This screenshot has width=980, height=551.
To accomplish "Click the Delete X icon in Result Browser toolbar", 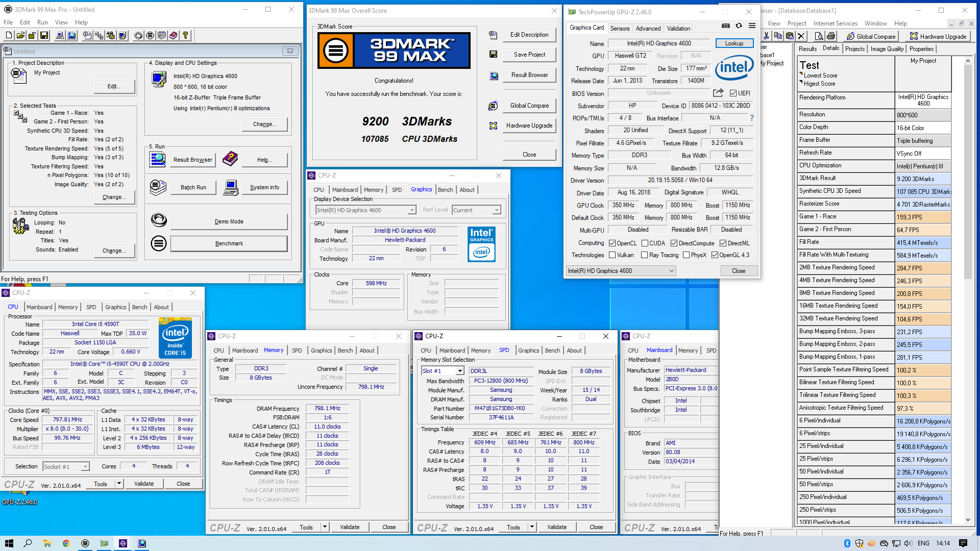I will pyautogui.click(x=801, y=36).
